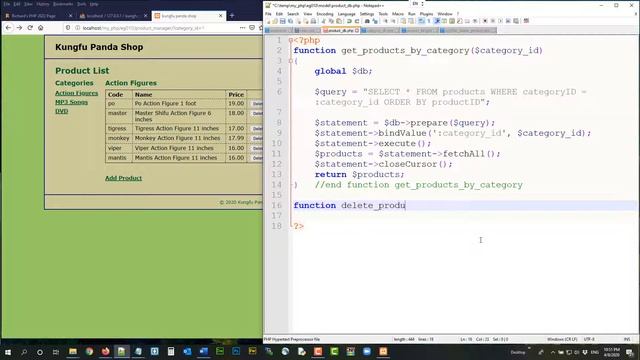This screenshot has width=640, height=360.
Task: Click the Replace icon in Notepad++ toolbar
Action: pos(375,21)
